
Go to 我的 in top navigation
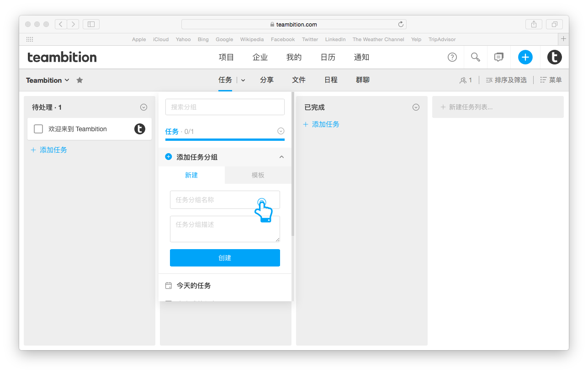click(x=294, y=57)
